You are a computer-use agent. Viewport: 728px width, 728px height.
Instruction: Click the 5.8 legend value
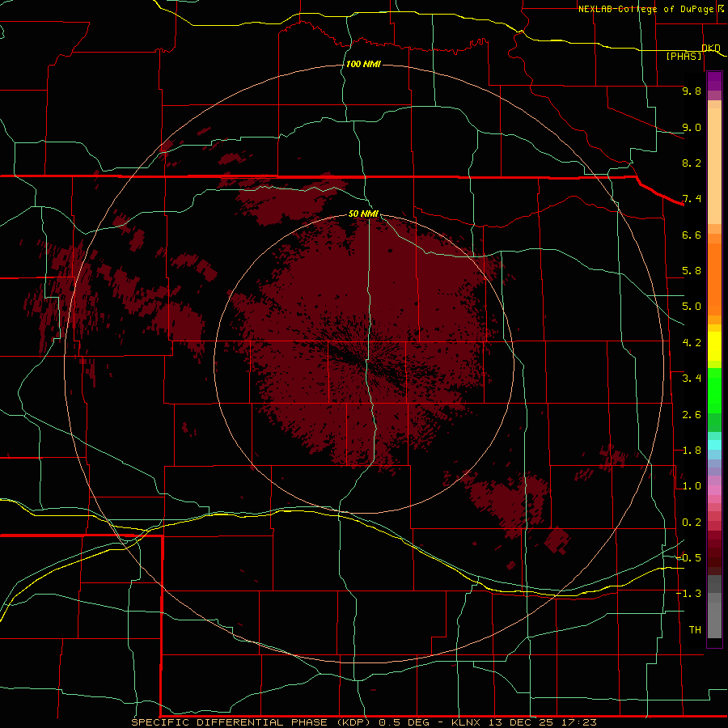692,271
